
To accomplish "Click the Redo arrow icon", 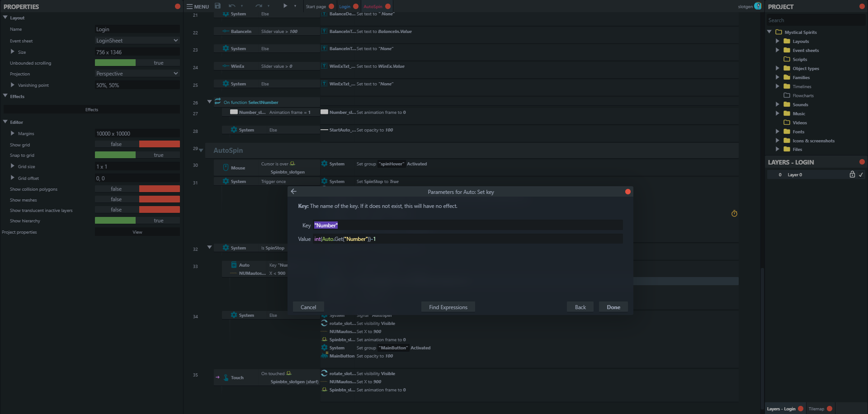I will coord(259,6).
